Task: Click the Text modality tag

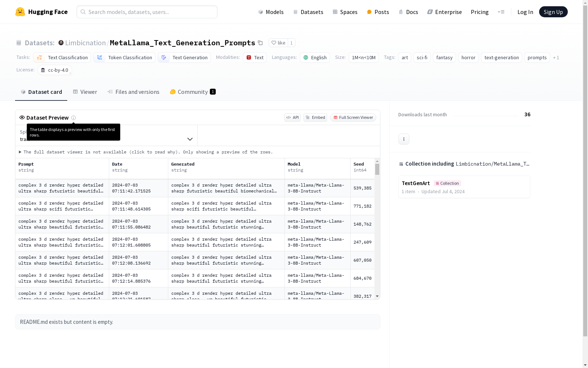Action: [x=255, y=57]
